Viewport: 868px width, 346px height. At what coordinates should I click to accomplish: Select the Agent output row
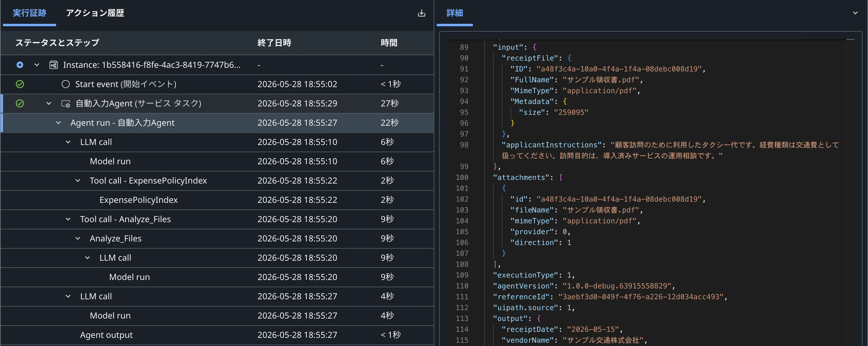[x=217, y=335]
